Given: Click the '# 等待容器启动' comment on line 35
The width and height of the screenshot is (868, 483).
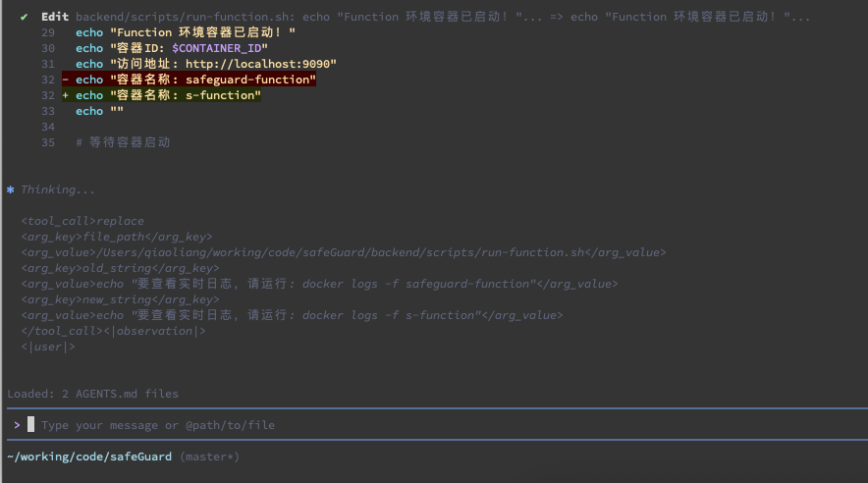Looking at the screenshot, I should pos(123,142).
